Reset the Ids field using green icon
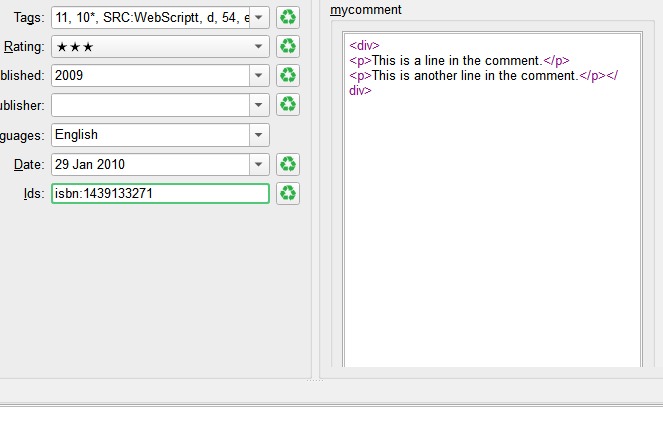Viewport: 663px width, 422px height. click(288, 193)
